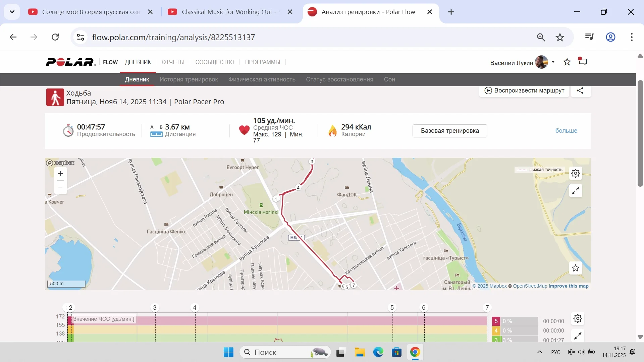Click the Базовая тренировка button
644x362 pixels.
coord(450,131)
